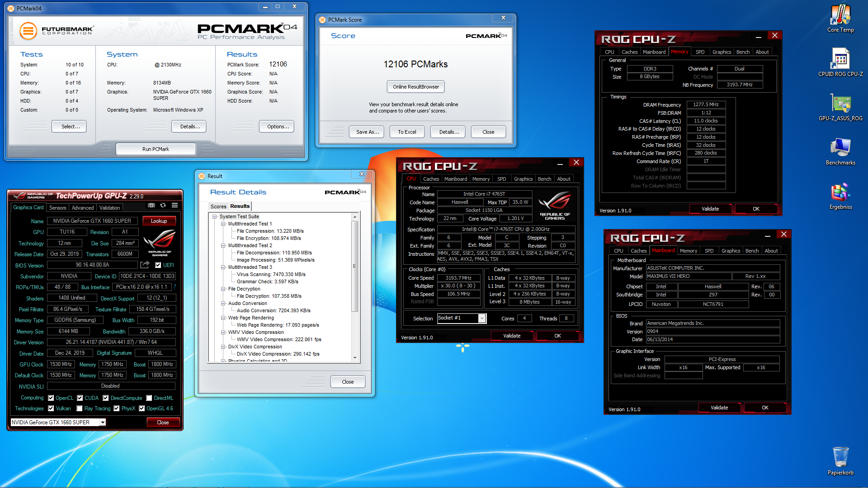Switch to the Advanced tab in GPU-Z
This screenshot has height=488, width=868.
point(83,208)
